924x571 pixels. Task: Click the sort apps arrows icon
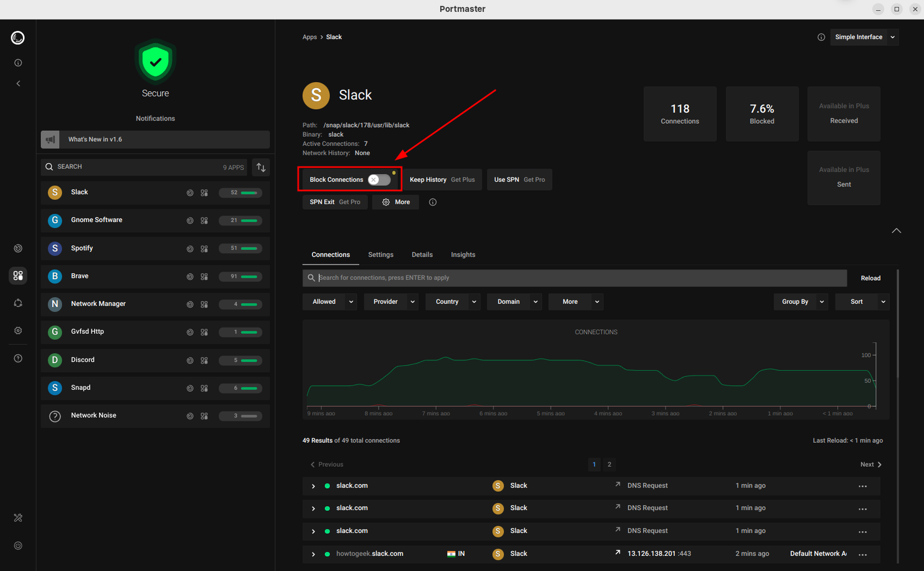pyautogui.click(x=261, y=167)
